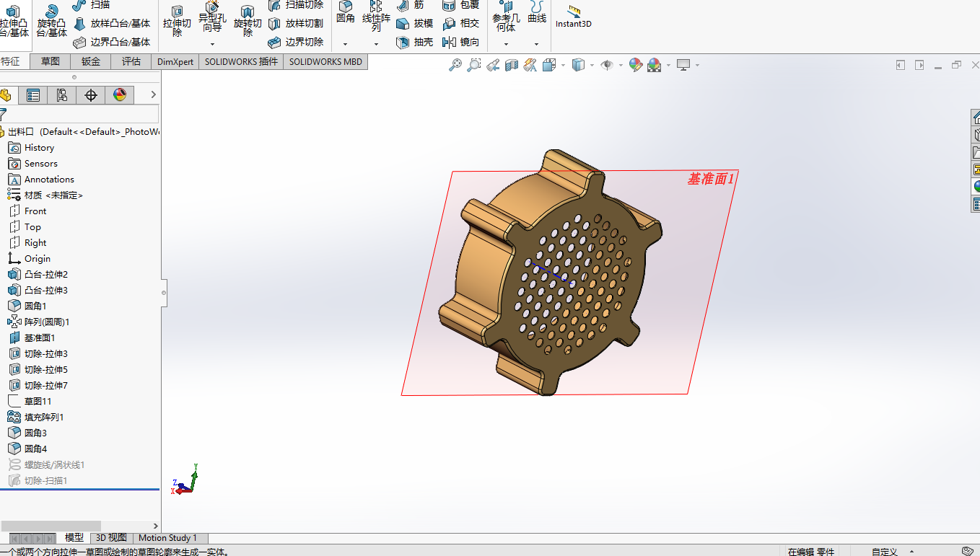Open the 异型孔向导 hole wizard
The image size is (980, 556).
(212, 16)
